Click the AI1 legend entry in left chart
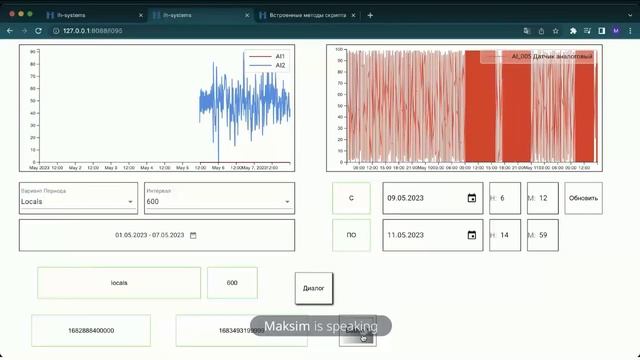 (267, 56)
